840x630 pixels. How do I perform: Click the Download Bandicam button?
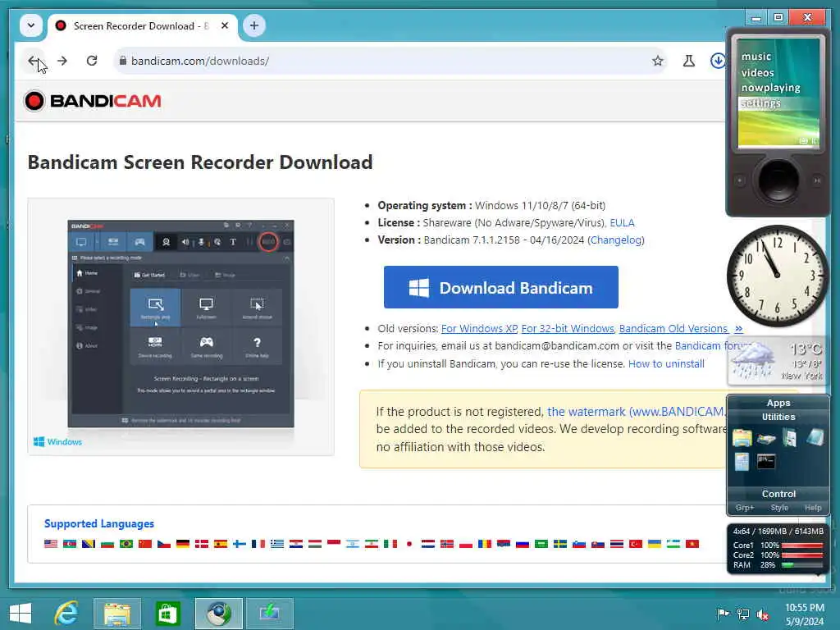[501, 288]
